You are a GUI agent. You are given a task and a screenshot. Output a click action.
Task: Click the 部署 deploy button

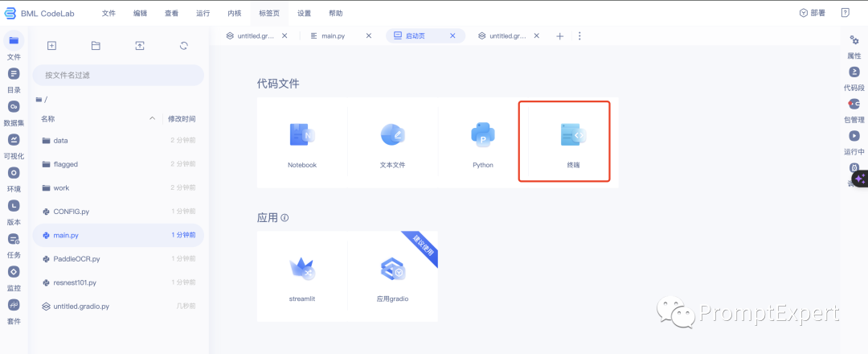coord(812,13)
